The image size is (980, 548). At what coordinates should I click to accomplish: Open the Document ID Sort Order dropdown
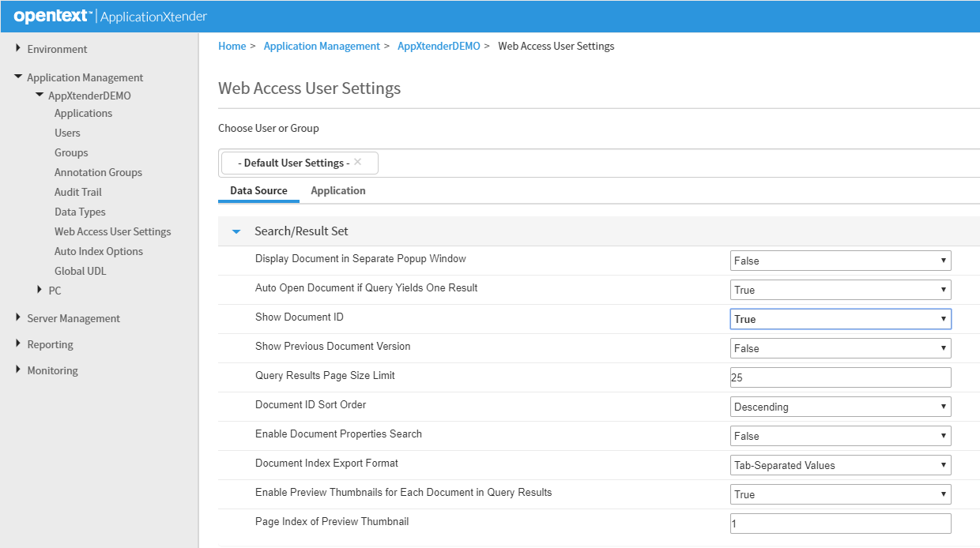pyautogui.click(x=840, y=407)
